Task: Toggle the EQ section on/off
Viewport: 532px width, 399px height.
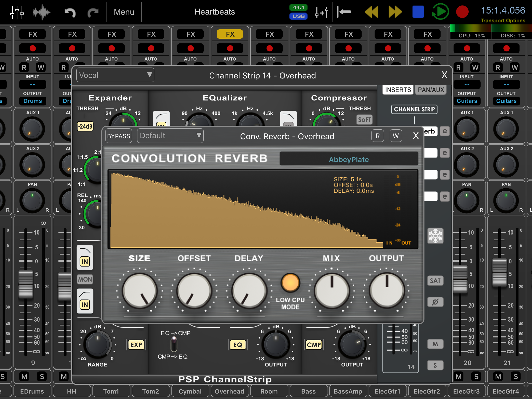Action: point(238,345)
